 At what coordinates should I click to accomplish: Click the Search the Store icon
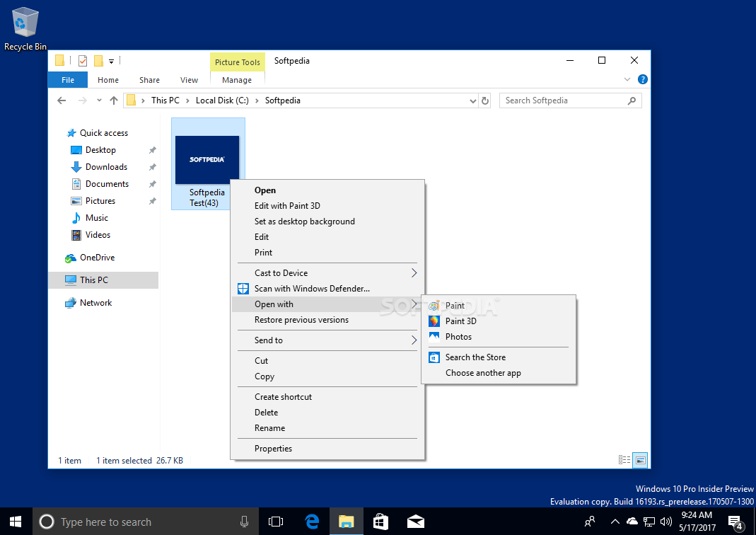coord(434,357)
